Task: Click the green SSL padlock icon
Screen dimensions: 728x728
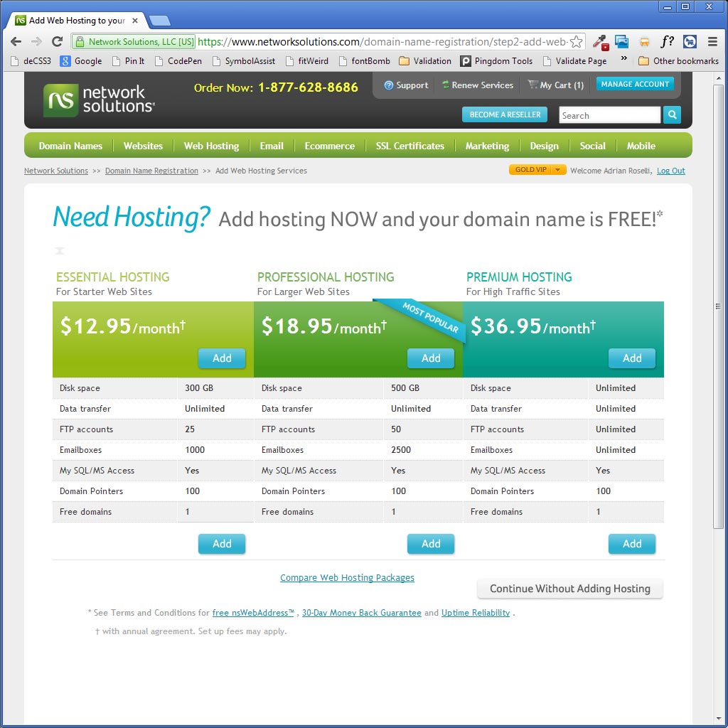Action: pos(80,42)
